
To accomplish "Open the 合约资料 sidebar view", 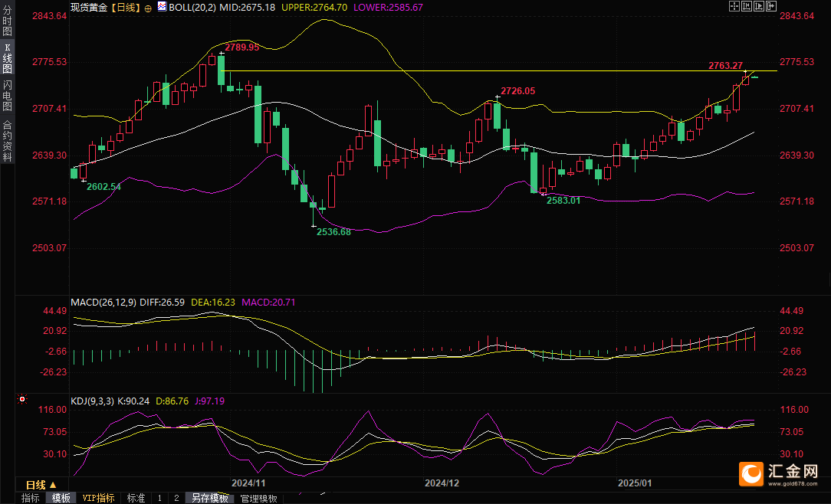I will click(7, 141).
